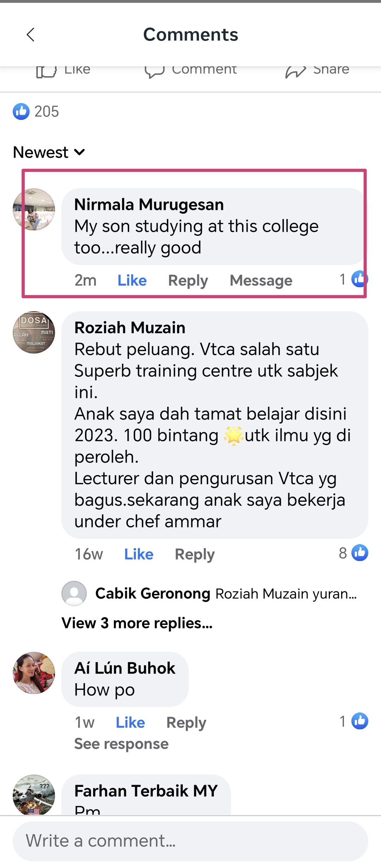Go back using the left chevron arrow
Viewport: 381px width, 868px height.
pyautogui.click(x=31, y=35)
